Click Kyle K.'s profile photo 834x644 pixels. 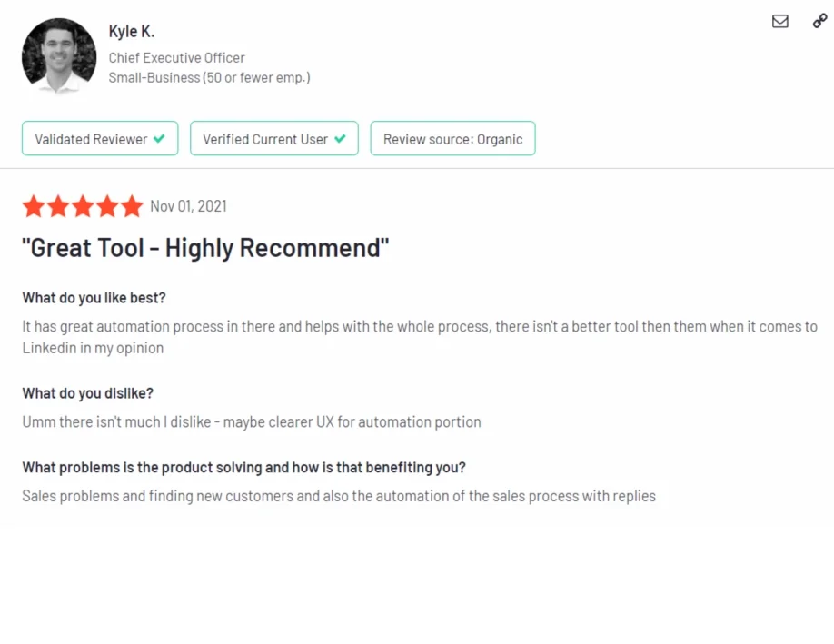point(59,56)
